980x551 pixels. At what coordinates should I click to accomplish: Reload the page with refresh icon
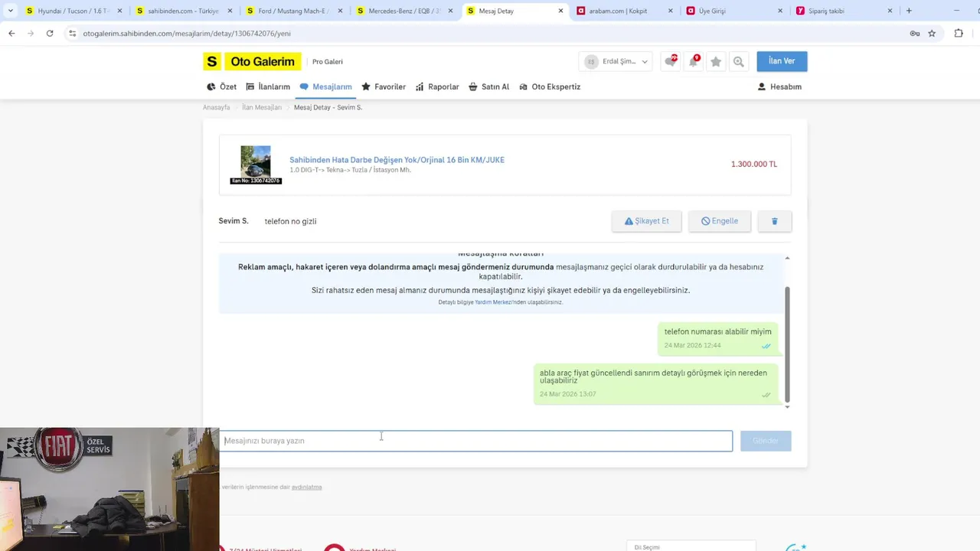50,34
